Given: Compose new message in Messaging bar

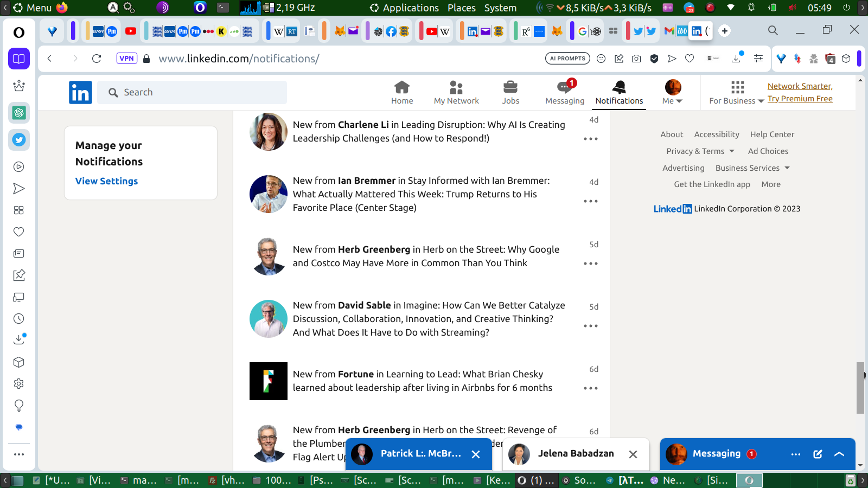Looking at the screenshot, I should tap(818, 454).
